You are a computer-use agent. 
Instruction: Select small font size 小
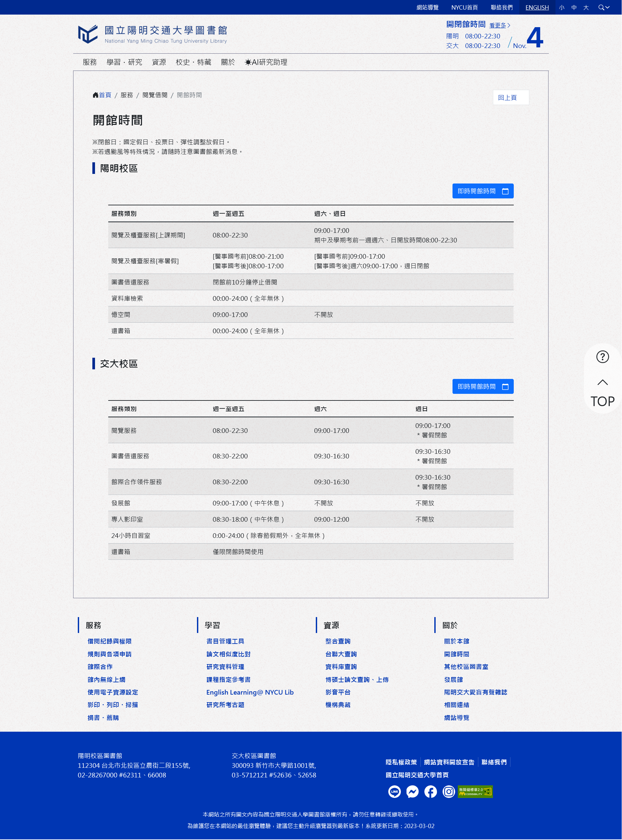pyautogui.click(x=561, y=8)
